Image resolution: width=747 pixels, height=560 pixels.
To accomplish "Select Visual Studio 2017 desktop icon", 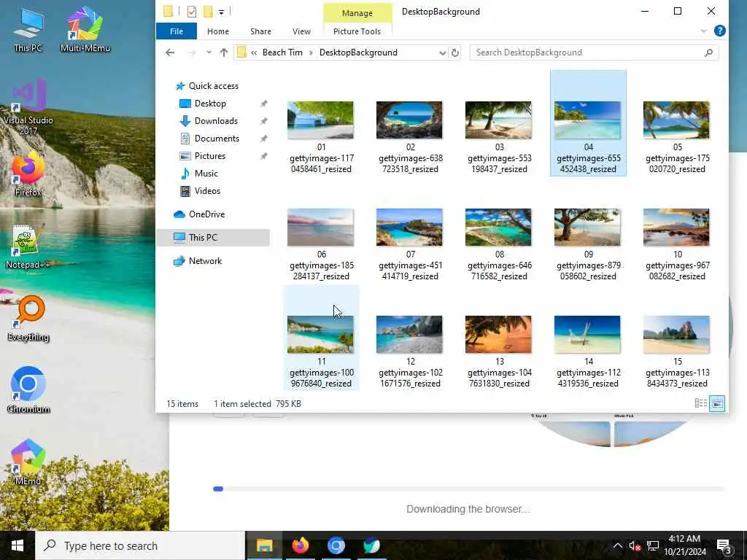I will [28, 106].
